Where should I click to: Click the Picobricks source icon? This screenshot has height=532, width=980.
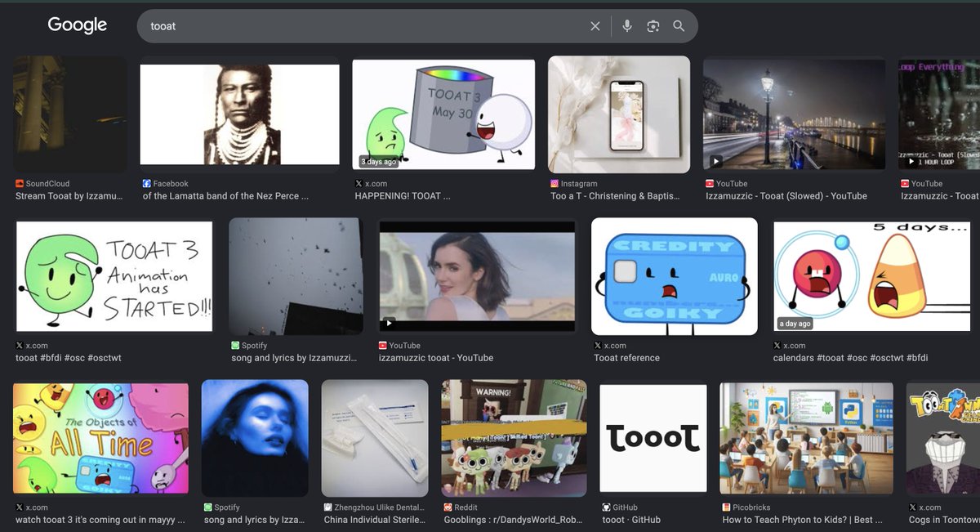[726, 507]
